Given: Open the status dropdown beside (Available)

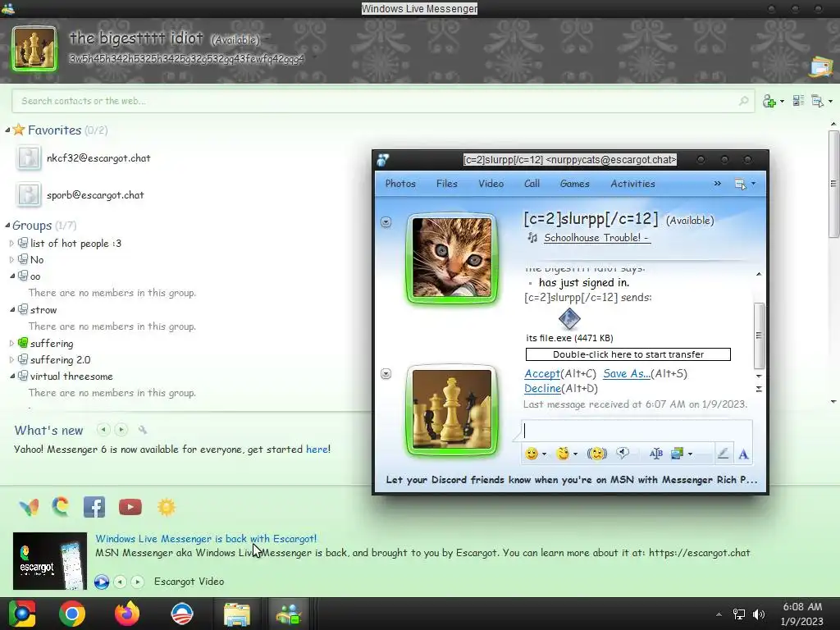Looking at the screenshot, I should pyautogui.click(x=266, y=40).
